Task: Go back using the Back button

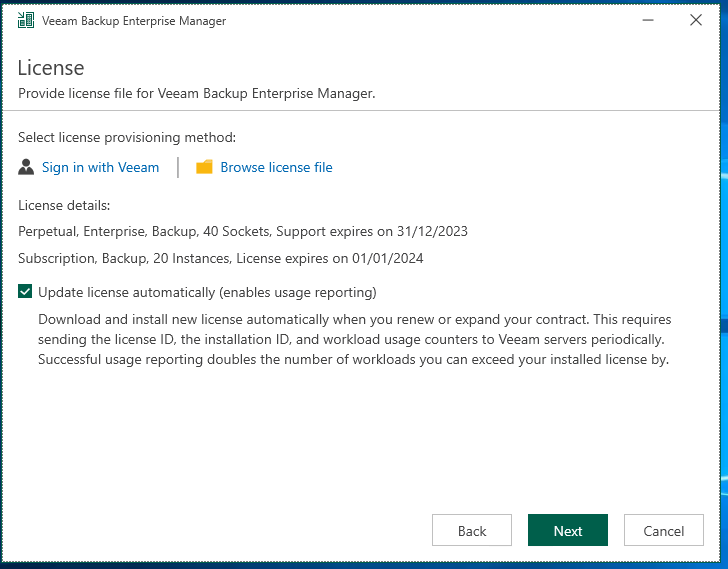Action: coord(472,530)
